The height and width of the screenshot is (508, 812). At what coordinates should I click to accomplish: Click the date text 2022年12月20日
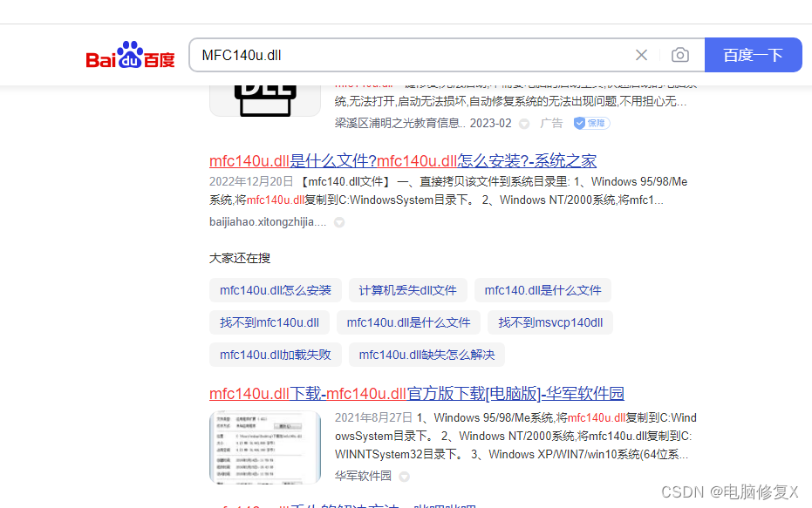coord(251,181)
